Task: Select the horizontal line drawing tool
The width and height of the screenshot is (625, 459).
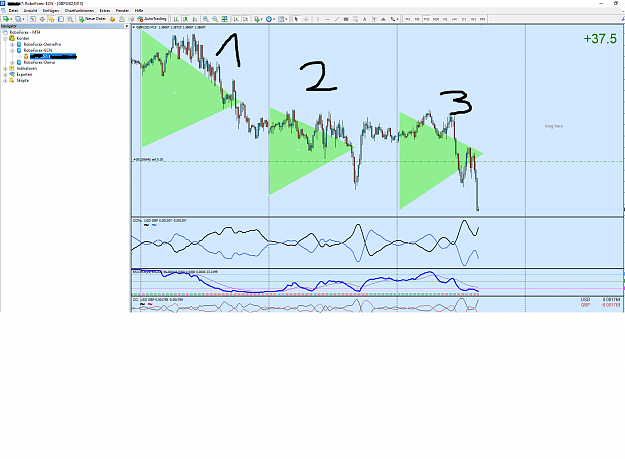Action: tap(327, 19)
